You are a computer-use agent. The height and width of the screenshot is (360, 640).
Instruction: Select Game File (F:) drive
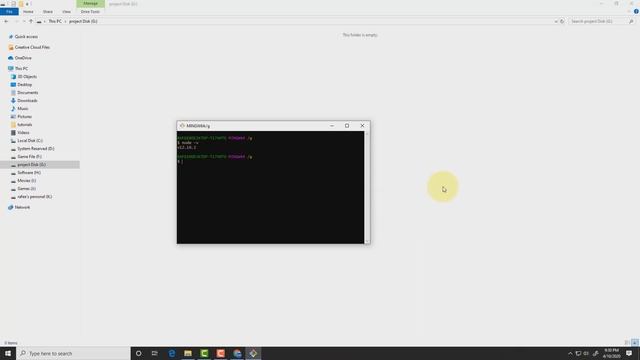(29, 156)
